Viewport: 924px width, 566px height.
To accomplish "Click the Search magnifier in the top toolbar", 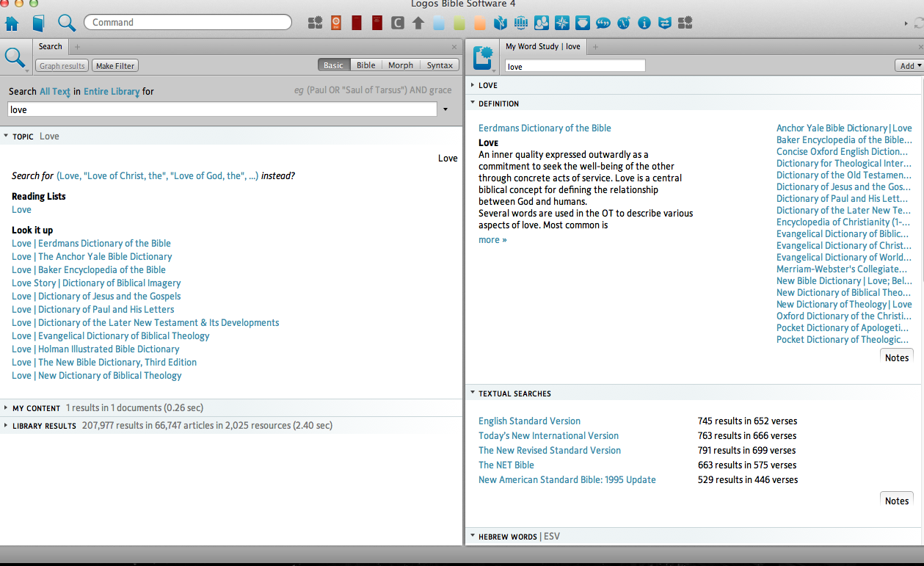I will point(67,23).
